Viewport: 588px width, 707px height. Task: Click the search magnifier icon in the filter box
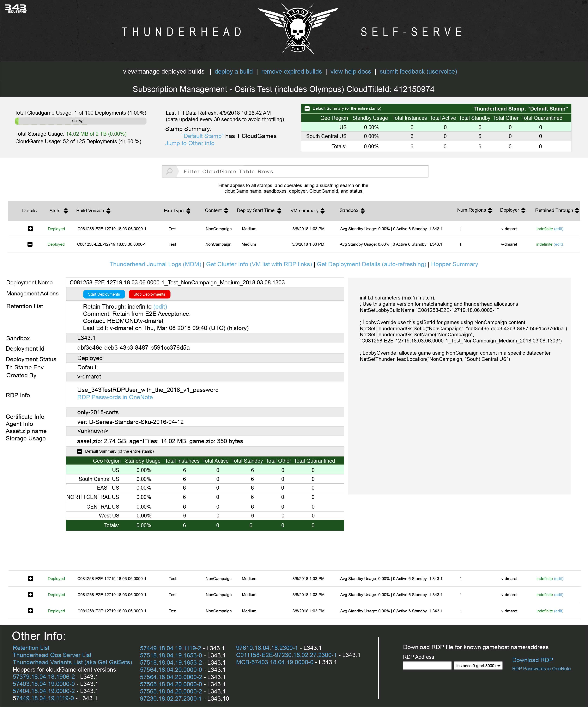point(170,171)
